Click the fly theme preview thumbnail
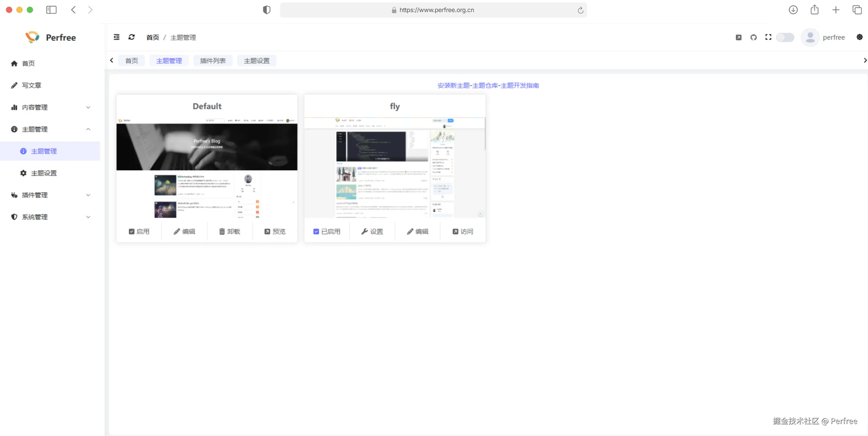 [395, 168]
